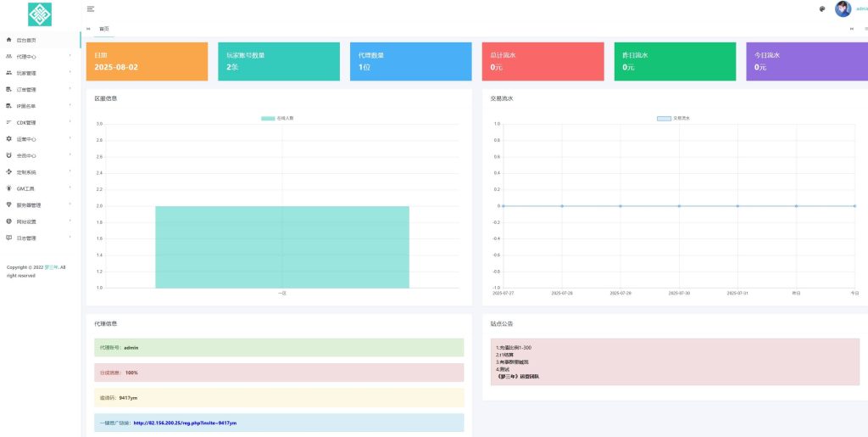Screen dimensions: 868x437
Task: Click the 网站设置 globe icon
Action: (x=8, y=221)
